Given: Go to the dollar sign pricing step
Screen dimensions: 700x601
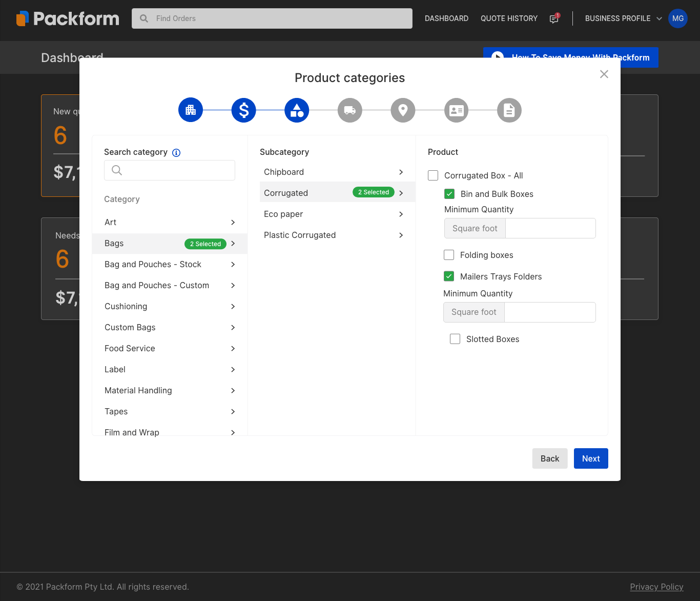Looking at the screenshot, I should pyautogui.click(x=244, y=110).
